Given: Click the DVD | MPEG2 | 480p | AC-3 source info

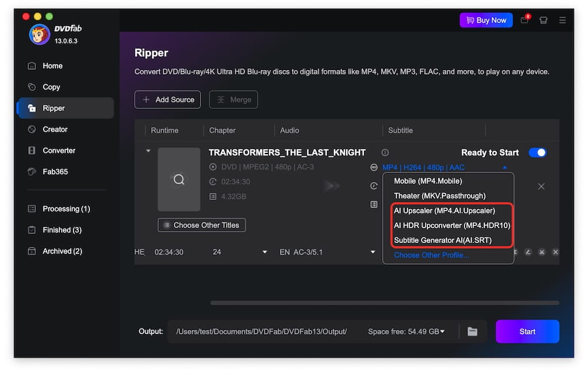Looking at the screenshot, I should [x=268, y=167].
